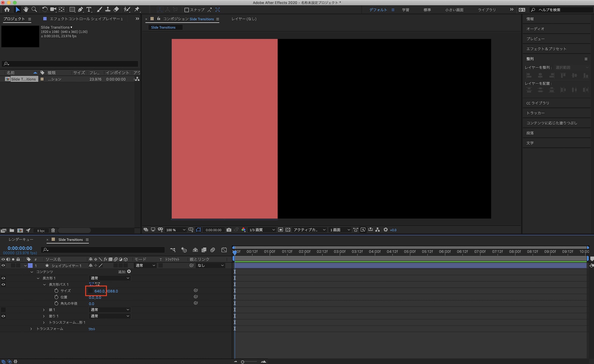Toggle visibility of 塗り 1
The height and width of the screenshot is (364, 594).
pyautogui.click(x=3, y=316)
